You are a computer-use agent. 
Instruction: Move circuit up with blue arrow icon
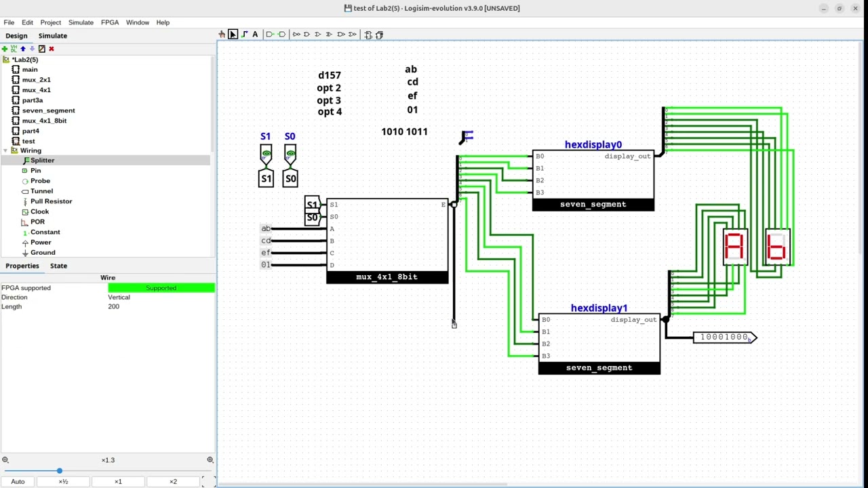click(22, 49)
